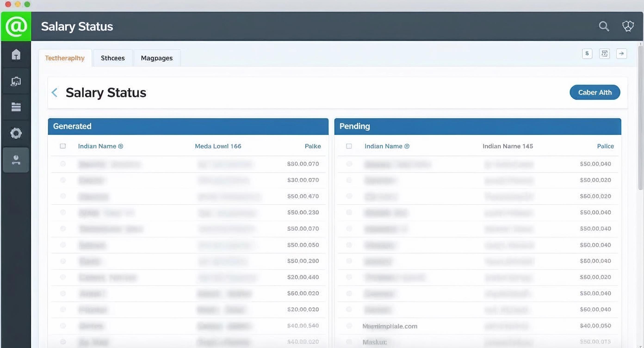Image resolution: width=644 pixels, height=348 pixels.
Task: Toggle the Generated table select-all checkbox
Action: click(x=63, y=146)
